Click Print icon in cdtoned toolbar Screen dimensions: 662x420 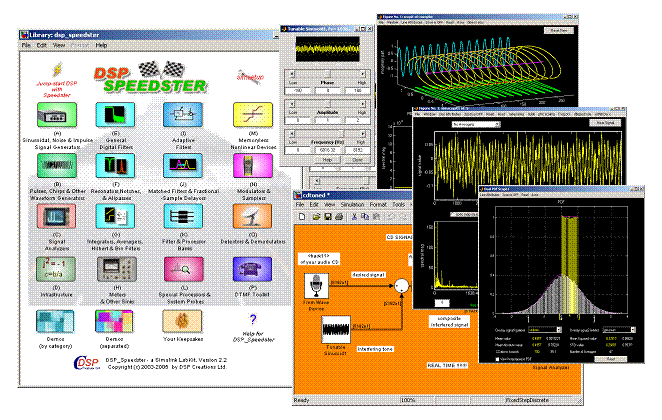(x=339, y=217)
